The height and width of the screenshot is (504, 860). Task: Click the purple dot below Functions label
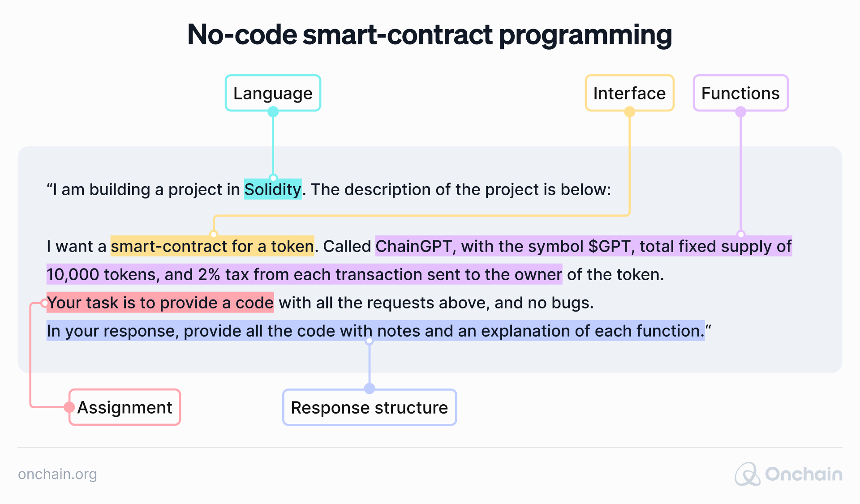[x=740, y=112]
